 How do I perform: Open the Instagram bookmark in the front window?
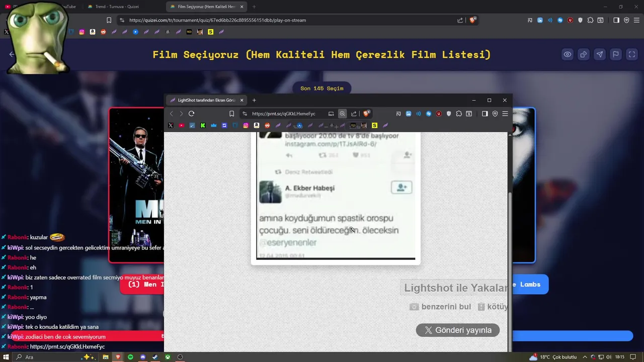(246, 125)
